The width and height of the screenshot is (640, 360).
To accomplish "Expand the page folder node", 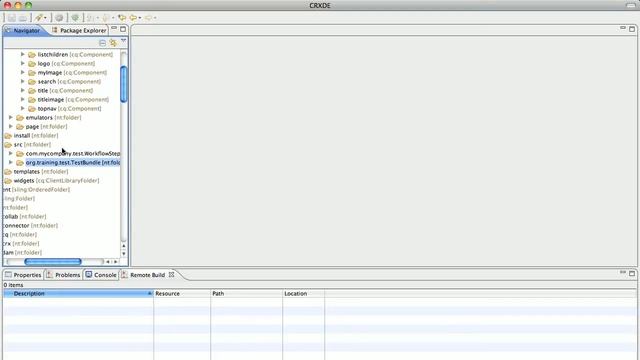I will pyautogui.click(x=11, y=126).
